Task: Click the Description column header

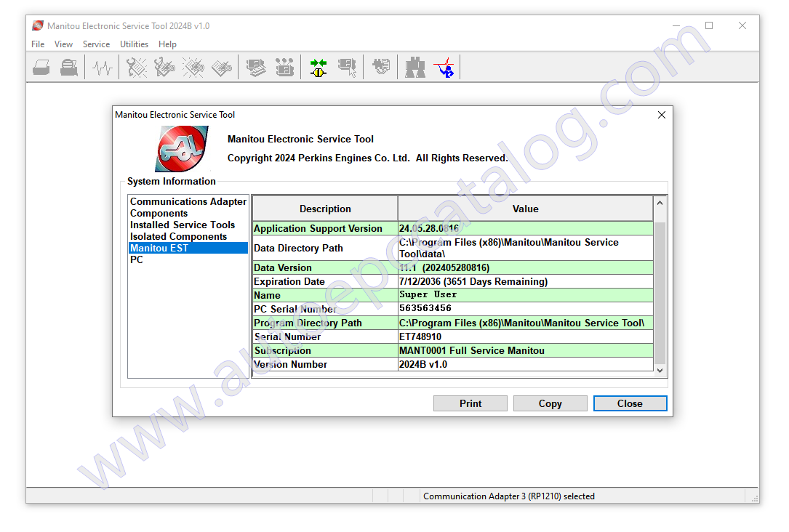Action: pos(325,209)
